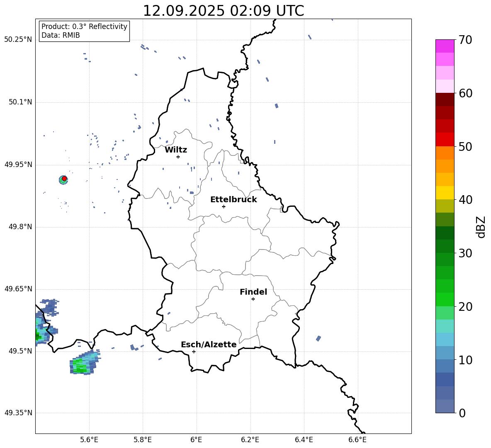This screenshot has height=448, width=491.
Task: Click the 49.8°N latitude label
Action: [x=20, y=227]
